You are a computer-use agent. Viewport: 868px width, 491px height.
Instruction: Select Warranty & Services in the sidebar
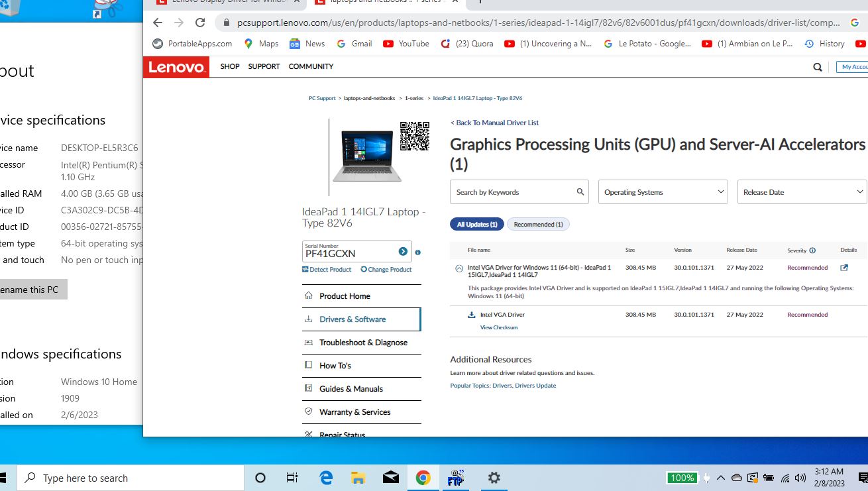[x=362, y=412]
